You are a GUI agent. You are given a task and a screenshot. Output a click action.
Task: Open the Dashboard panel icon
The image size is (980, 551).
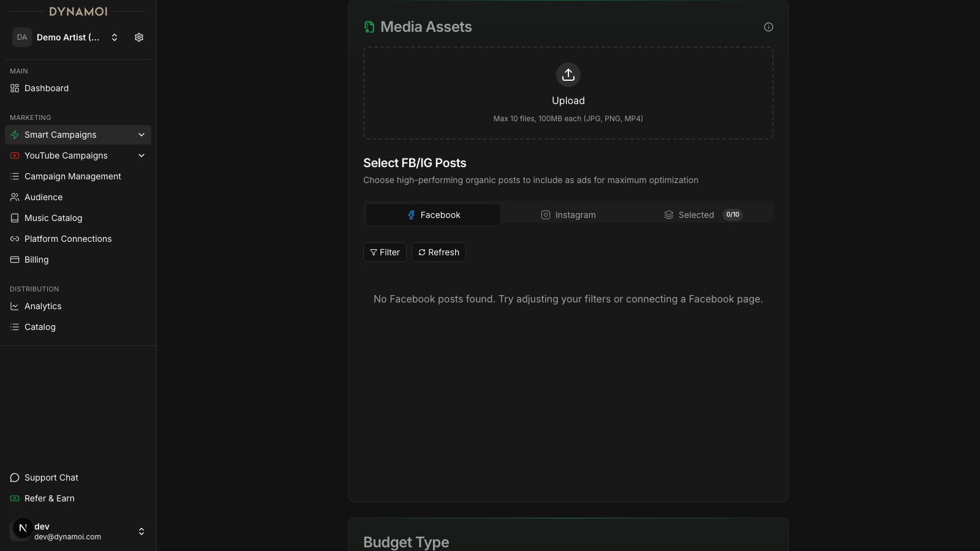14,88
